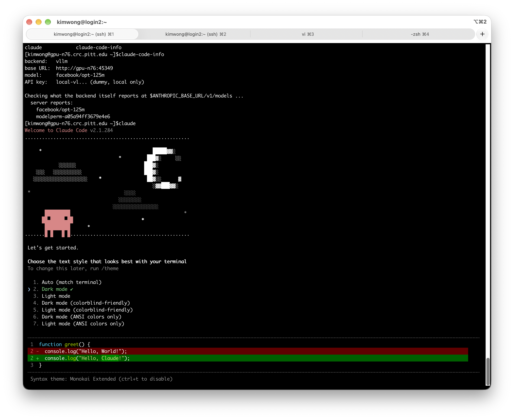
Task: Click the API key local-vl... line
Action: tap(84, 82)
